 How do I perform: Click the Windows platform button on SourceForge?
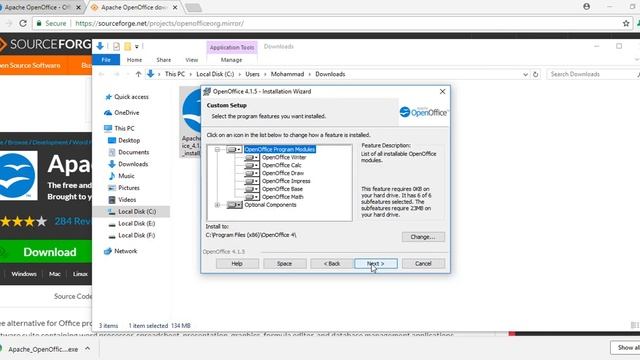(x=24, y=274)
